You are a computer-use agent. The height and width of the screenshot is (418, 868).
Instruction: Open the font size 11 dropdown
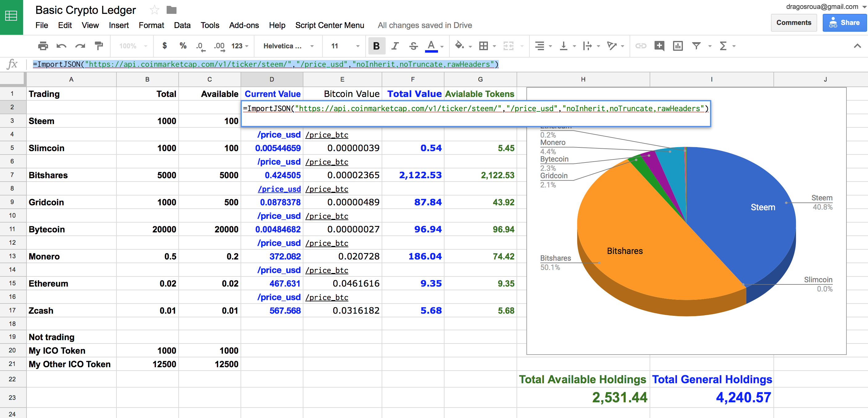click(x=345, y=46)
